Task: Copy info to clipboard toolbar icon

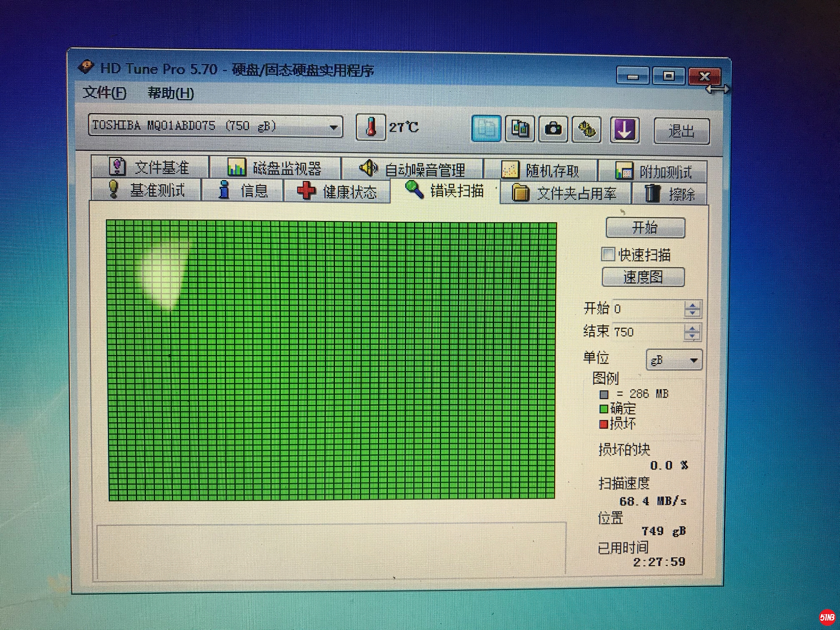Action: coord(486,129)
